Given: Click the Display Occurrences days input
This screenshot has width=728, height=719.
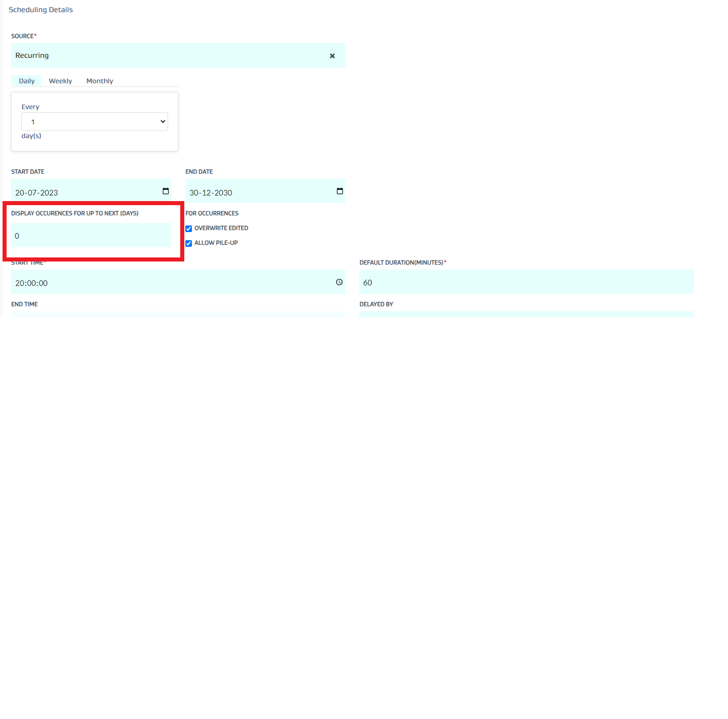Looking at the screenshot, I should tap(91, 236).
